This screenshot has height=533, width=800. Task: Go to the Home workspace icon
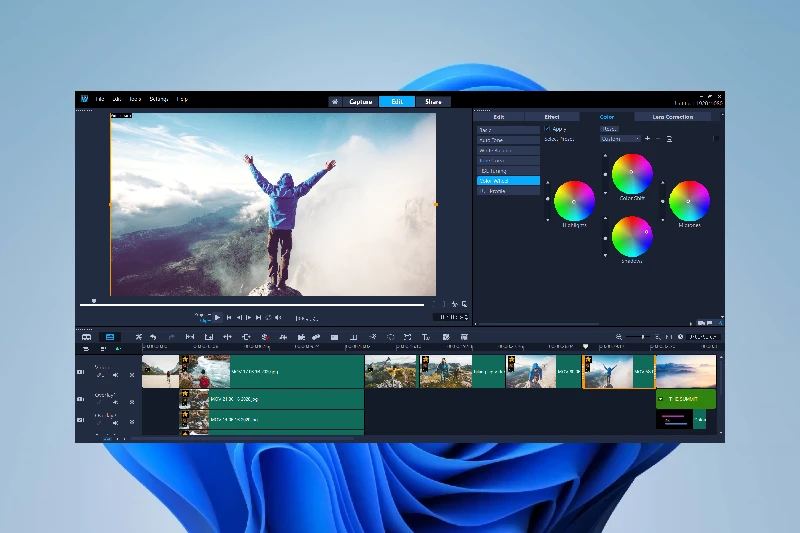pos(335,101)
